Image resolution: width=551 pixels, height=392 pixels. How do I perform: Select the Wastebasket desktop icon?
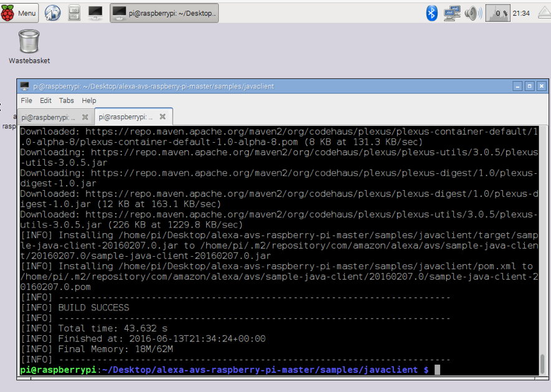[29, 47]
